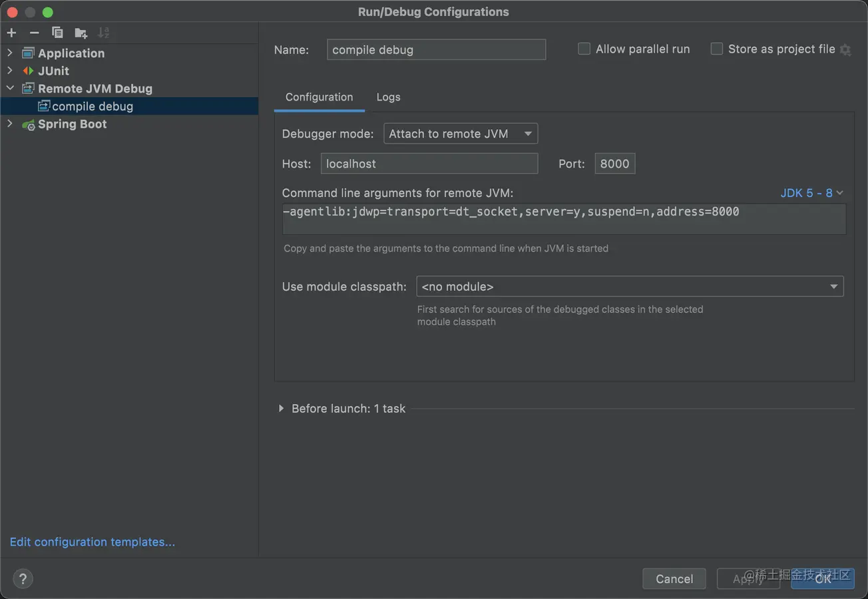Click the command line arguments text box
The height and width of the screenshot is (599, 868).
[x=564, y=219]
